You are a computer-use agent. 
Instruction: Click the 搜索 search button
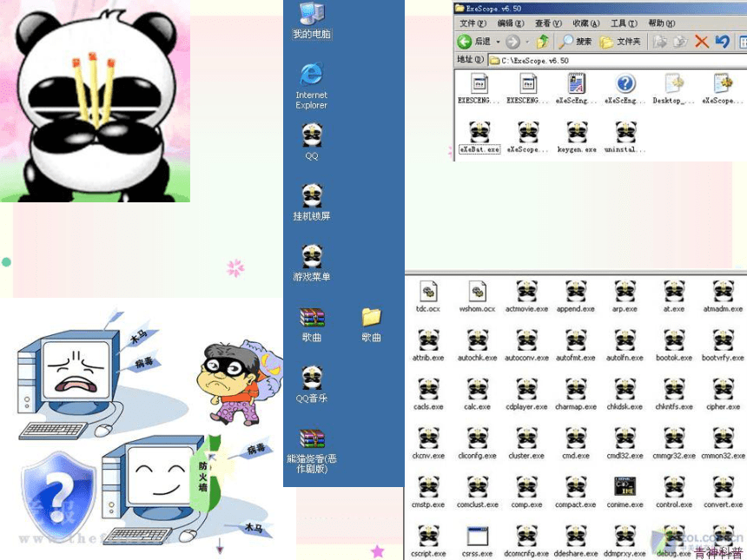point(575,42)
